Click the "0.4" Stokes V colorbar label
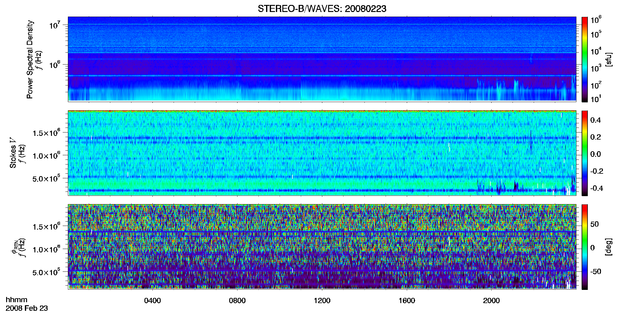Viewport: 644px width, 332px height. (x=595, y=120)
